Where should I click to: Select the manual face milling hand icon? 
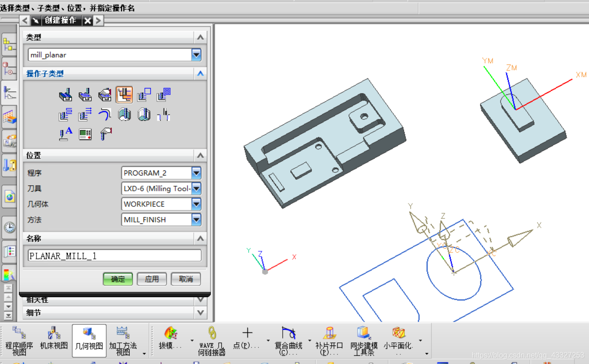[x=105, y=95]
